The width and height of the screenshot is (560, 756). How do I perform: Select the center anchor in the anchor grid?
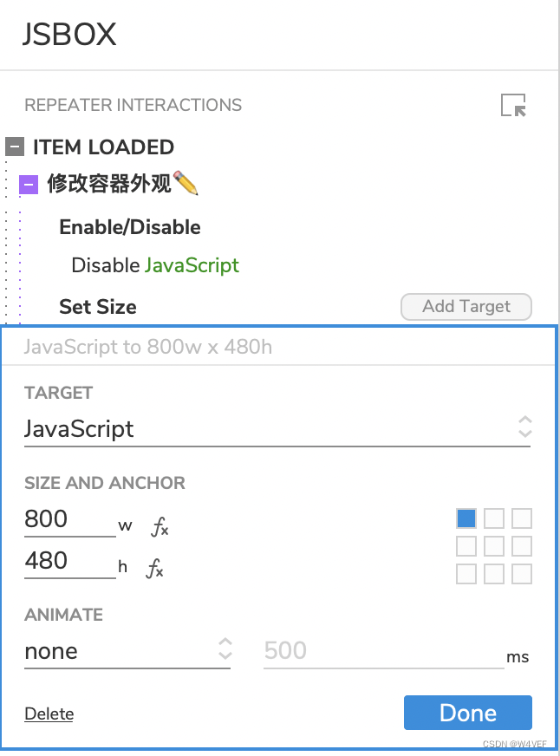[x=494, y=546]
